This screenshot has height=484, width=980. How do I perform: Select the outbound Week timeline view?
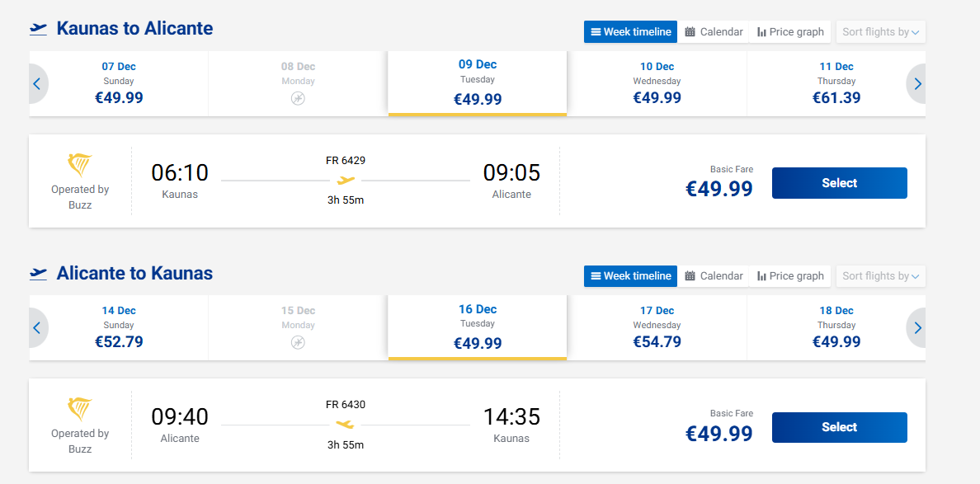click(x=630, y=32)
